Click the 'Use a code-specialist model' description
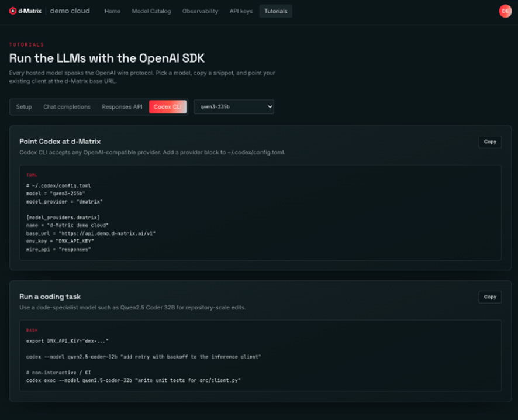Image resolution: width=518 pixels, height=420 pixels. [133, 307]
